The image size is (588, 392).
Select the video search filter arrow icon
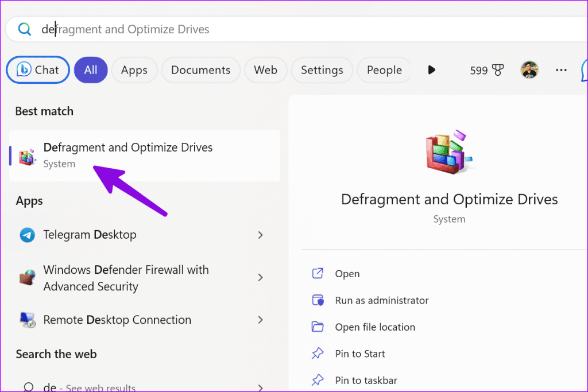tap(432, 69)
